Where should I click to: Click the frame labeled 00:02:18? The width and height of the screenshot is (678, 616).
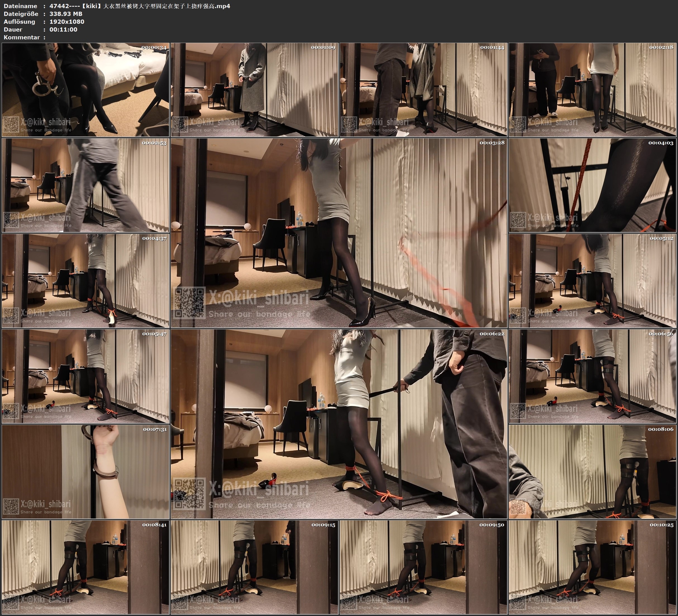tap(593, 90)
